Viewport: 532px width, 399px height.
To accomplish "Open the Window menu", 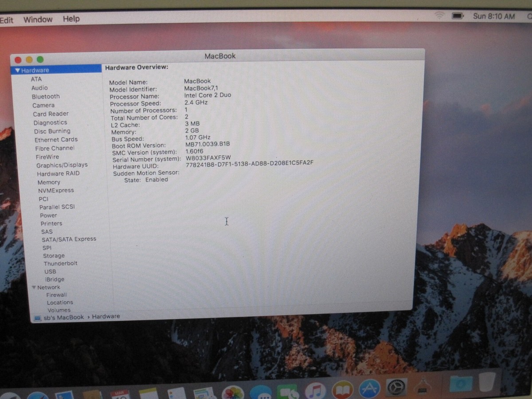I will coord(38,19).
